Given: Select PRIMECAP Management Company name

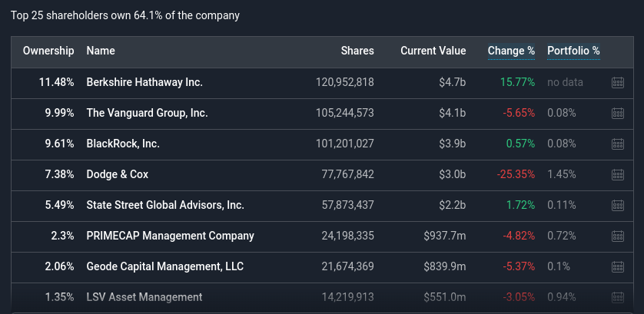Looking at the screenshot, I should [170, 236].
